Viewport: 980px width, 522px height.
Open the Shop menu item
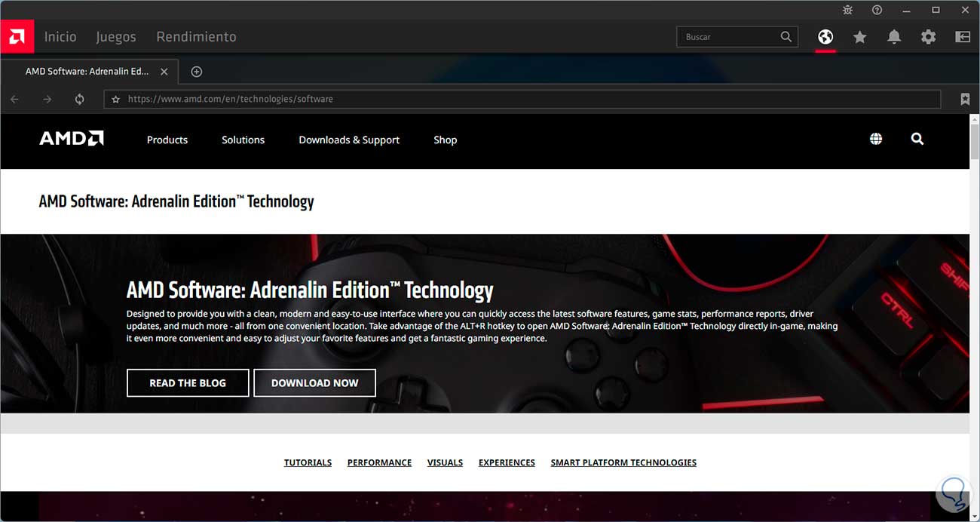(446, 140)
